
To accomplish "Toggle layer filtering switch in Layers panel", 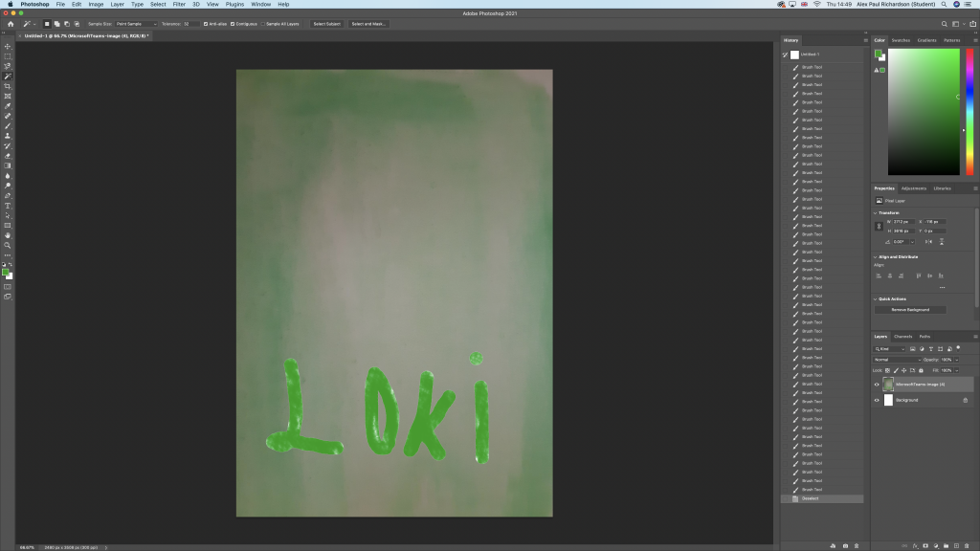I will click(958, 348).
